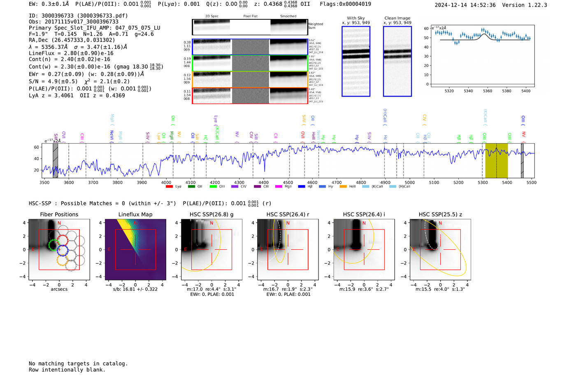
Task: Click the blue fiber circle in Fiber Positions
Action: (63, 250)
